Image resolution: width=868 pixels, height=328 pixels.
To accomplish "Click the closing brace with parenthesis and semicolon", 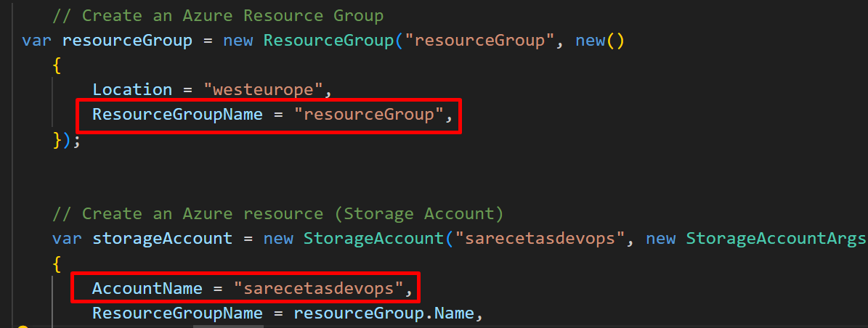I will (67, 140).
